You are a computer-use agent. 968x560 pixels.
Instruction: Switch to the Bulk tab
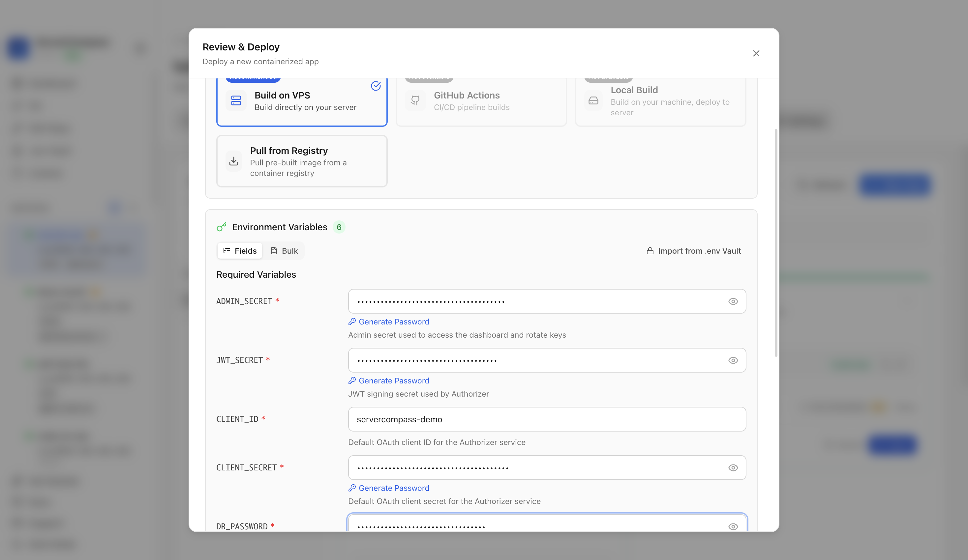pyautogui.click(x=284, y=251)
